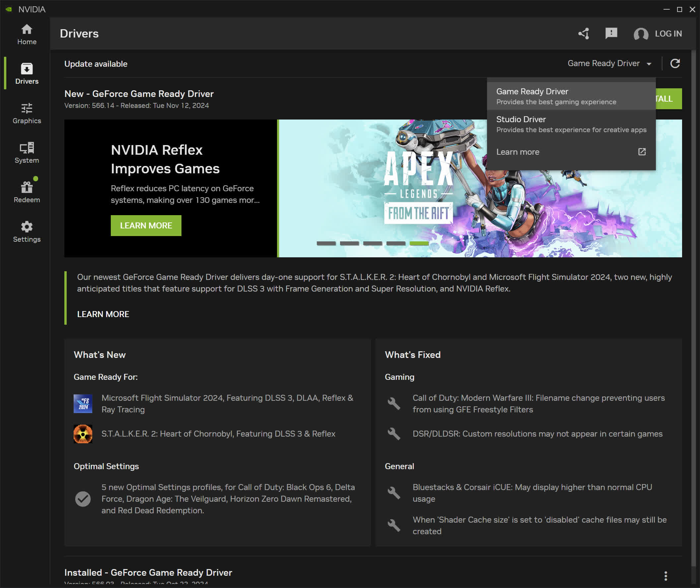
Task: Select the fifth green carousel indicator
Action: [x=419, y=243]
